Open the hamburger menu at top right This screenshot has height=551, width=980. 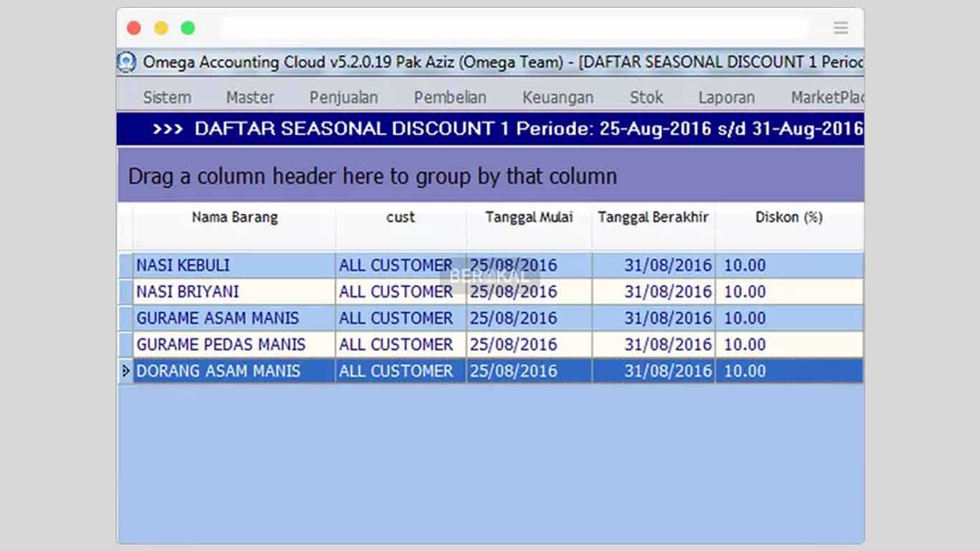[840, 27]
